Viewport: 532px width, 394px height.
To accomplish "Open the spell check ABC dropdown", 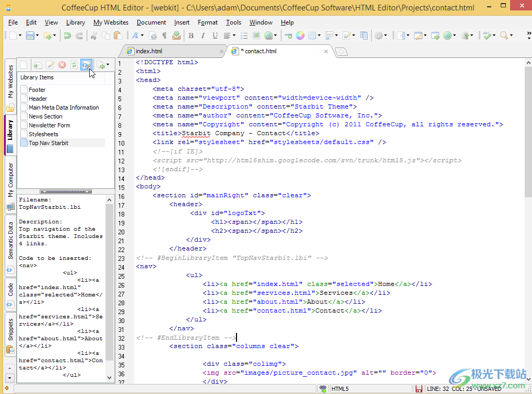I will coord(494,35).
